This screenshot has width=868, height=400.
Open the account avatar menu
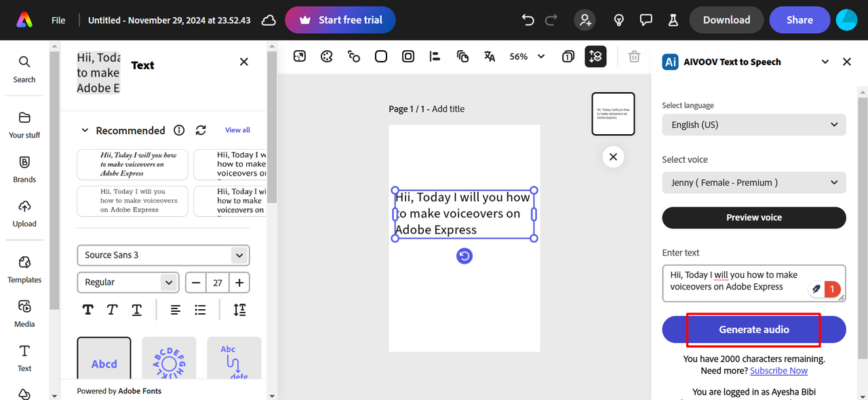pyautogui.click(x=847, y=20)
